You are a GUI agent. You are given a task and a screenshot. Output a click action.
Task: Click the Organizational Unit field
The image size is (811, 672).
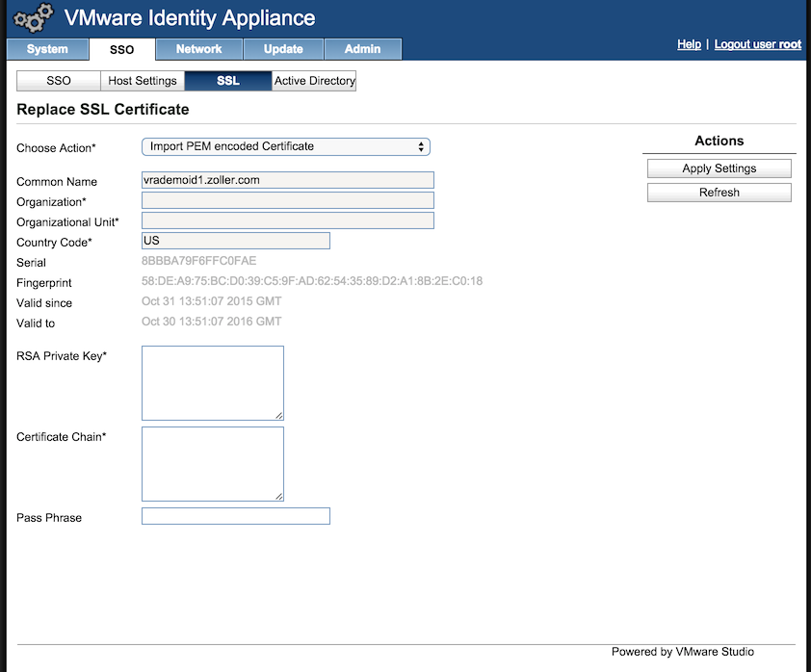tap(287, 220)
